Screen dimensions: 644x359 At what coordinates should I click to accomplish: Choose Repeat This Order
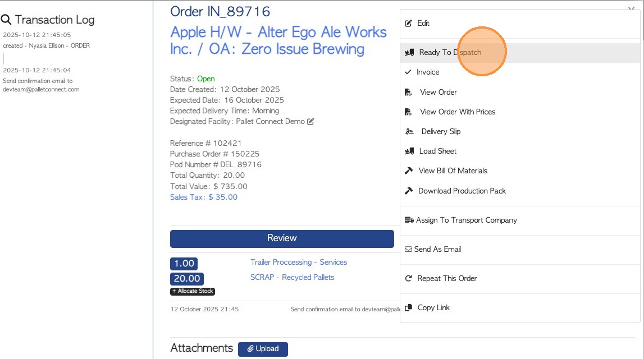click(447, 279)
